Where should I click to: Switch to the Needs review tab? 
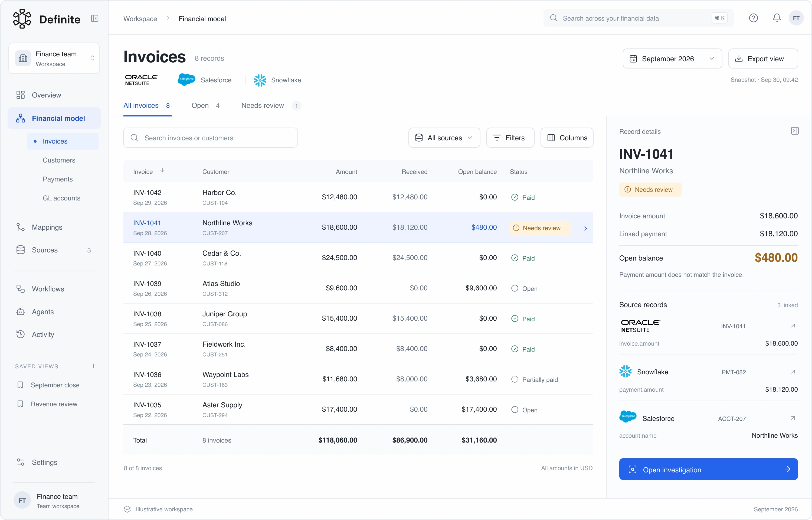[x=271, y=105]
